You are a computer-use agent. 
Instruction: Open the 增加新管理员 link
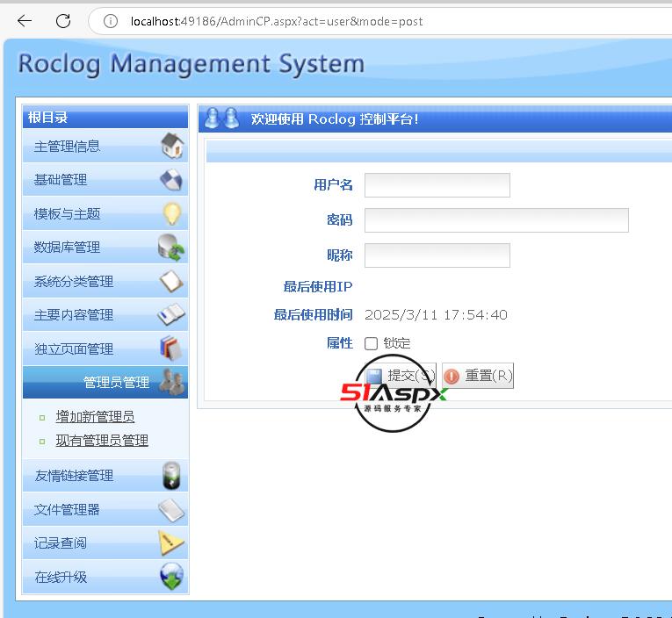point(95,416)
